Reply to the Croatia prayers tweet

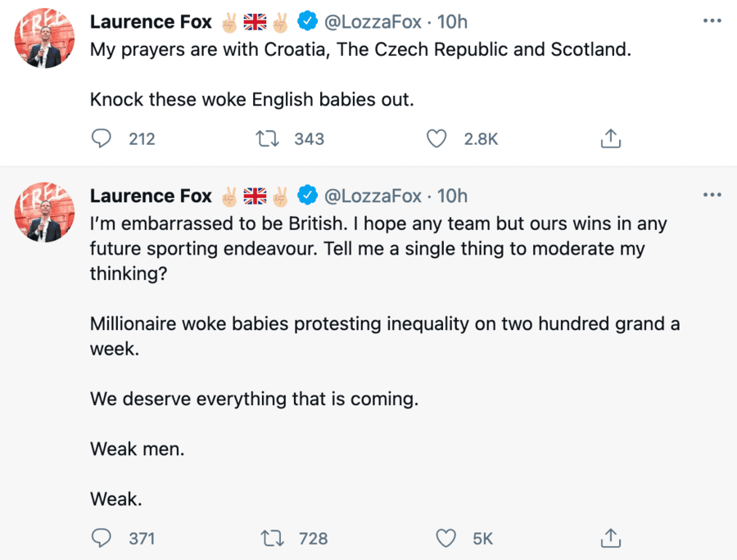(x=102, y=139)
